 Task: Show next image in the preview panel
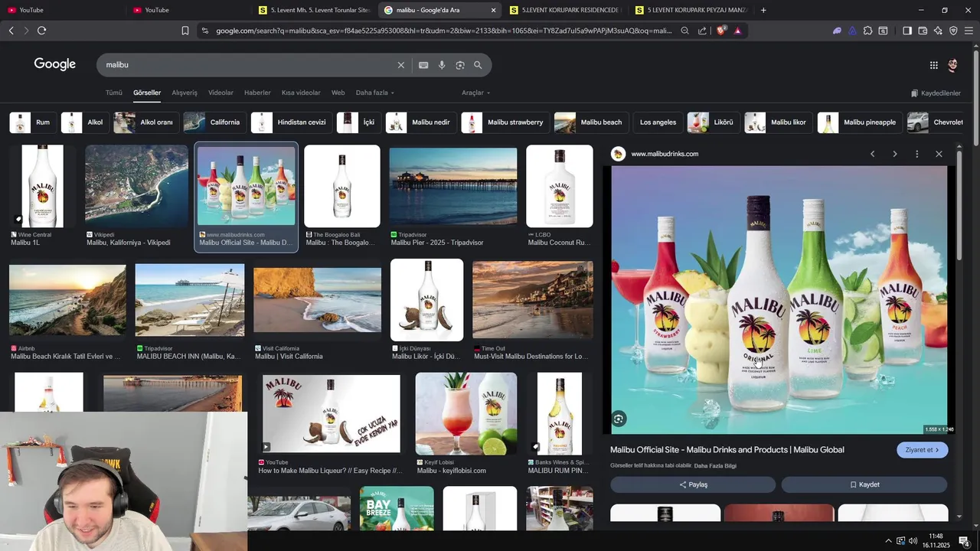coord(894,154)
